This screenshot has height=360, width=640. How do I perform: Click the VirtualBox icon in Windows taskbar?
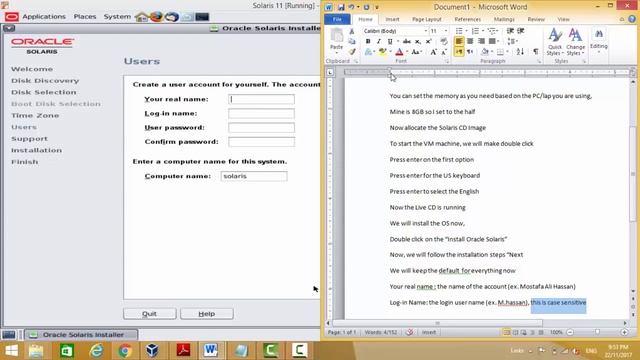[152, 351]
